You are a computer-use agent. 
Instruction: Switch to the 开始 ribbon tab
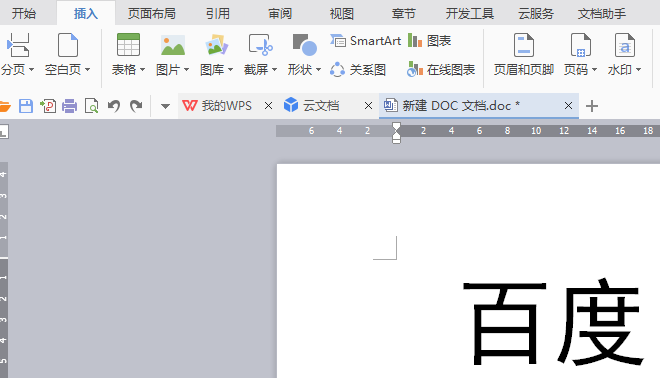coord(24,13)
